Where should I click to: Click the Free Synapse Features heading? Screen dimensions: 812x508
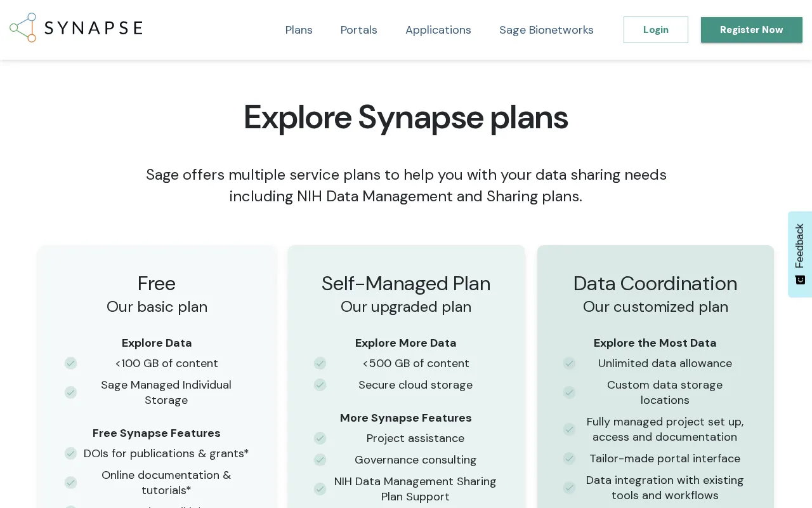pos(157,433)
